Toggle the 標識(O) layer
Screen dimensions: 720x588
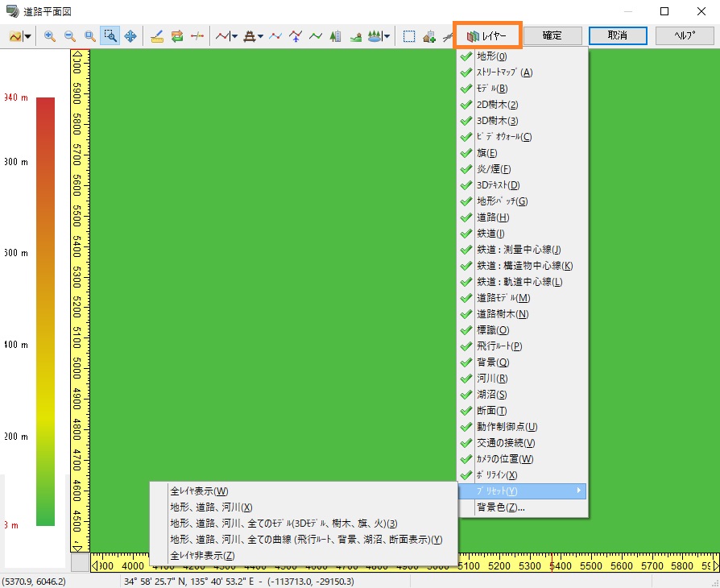click(x=523, y=329)
